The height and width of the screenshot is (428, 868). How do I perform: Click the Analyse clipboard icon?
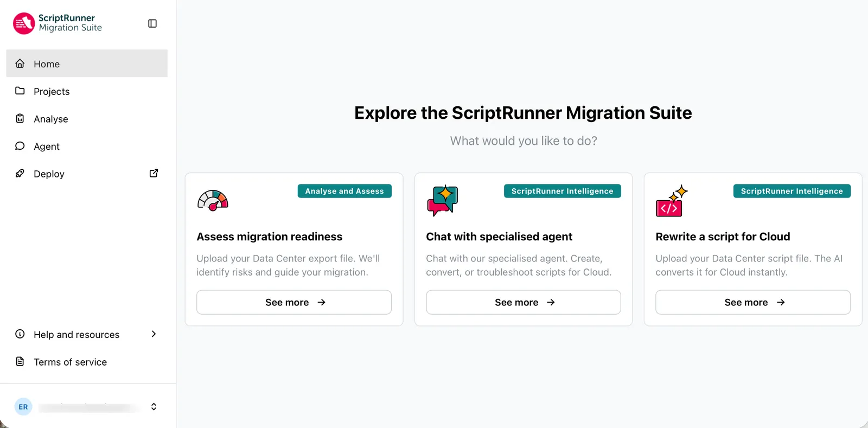tap(20, 118)
